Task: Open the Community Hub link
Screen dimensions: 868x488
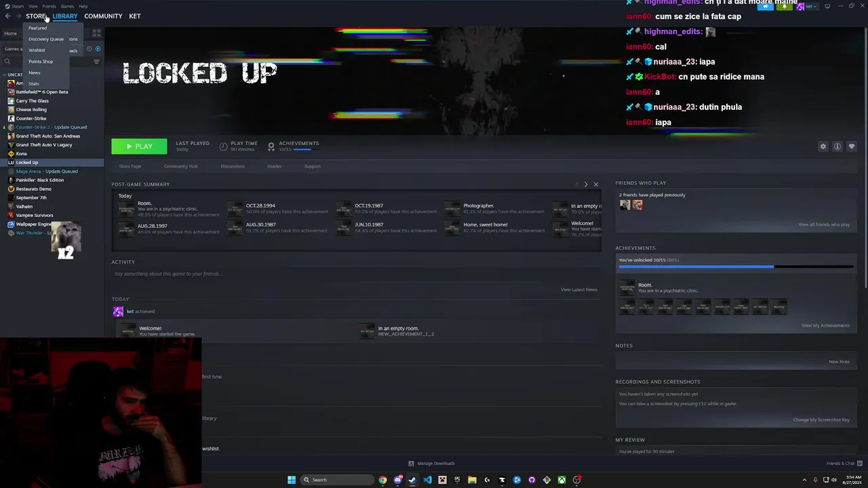Action: (x=180, y=166)
